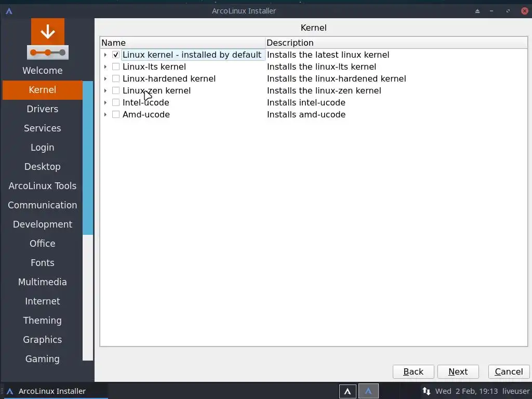
Task: Expand the Linux-lts kernel row
Action: pyautogui.click(x=105, y=66)
